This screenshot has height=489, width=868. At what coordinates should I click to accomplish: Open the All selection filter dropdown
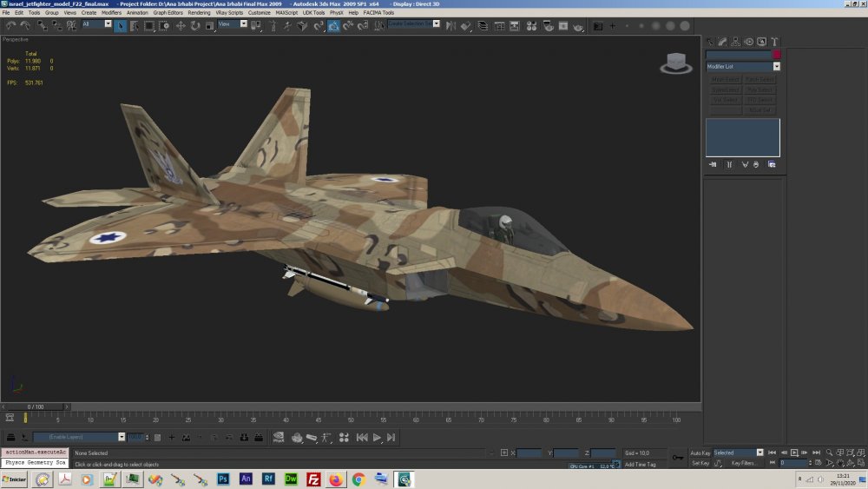[97, 23]
